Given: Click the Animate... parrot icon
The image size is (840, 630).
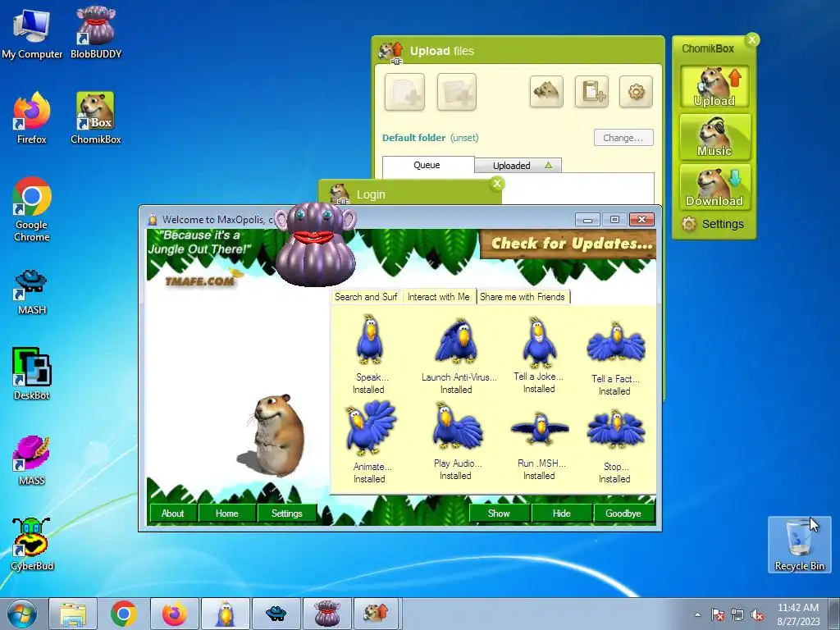Looking at the screenshot, I should point(370,428).
